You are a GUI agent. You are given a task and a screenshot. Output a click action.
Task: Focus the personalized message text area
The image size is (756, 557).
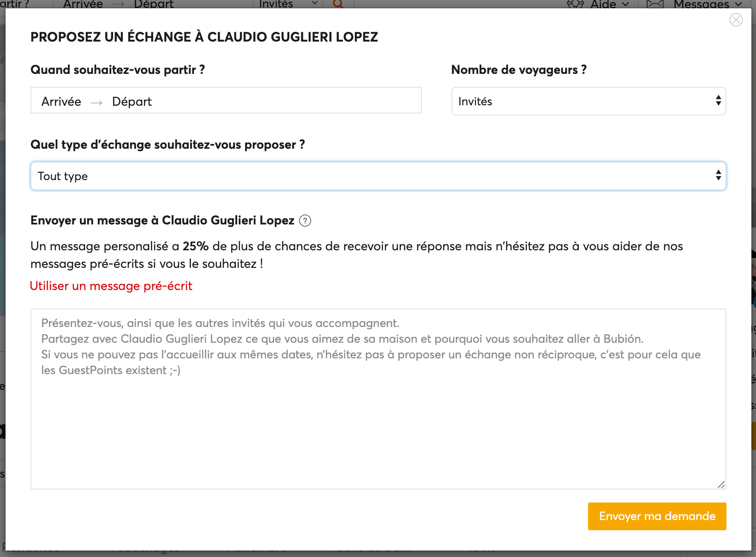(378, 416)
